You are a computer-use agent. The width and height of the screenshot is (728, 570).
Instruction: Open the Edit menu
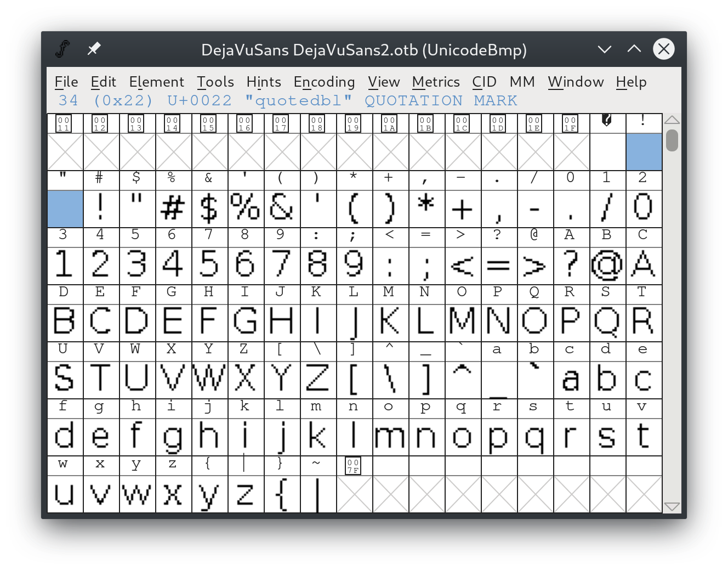tap(103, 81)
